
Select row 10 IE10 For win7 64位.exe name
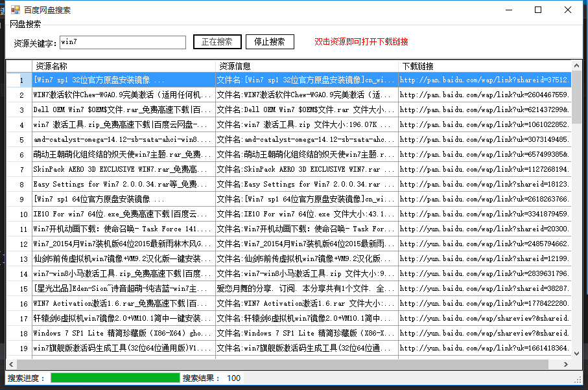[124, 214]
